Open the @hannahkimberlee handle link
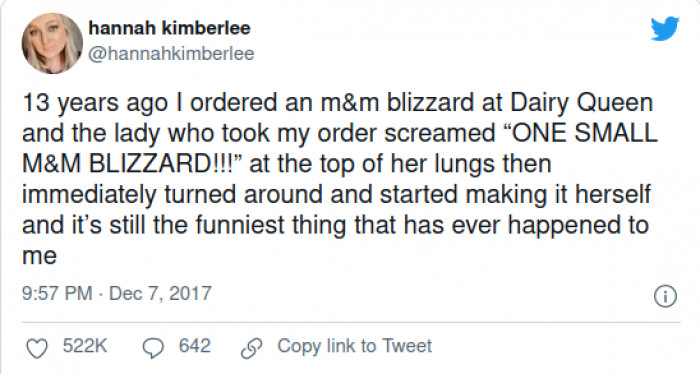 pos(171,54)
